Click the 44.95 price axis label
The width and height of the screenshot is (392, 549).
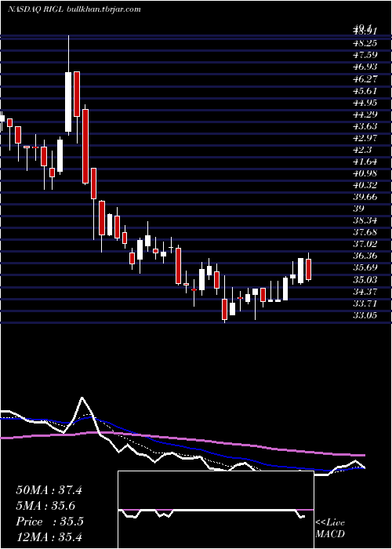coord(366,103)
